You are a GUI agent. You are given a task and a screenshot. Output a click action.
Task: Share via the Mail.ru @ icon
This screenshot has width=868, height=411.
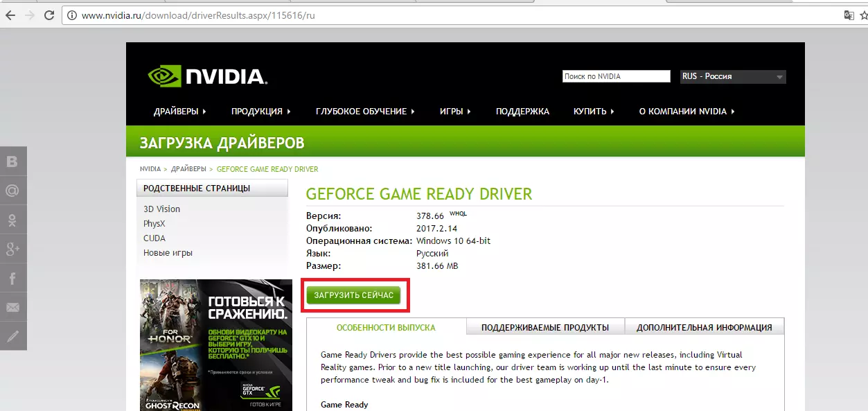click(x=12, y=191)
